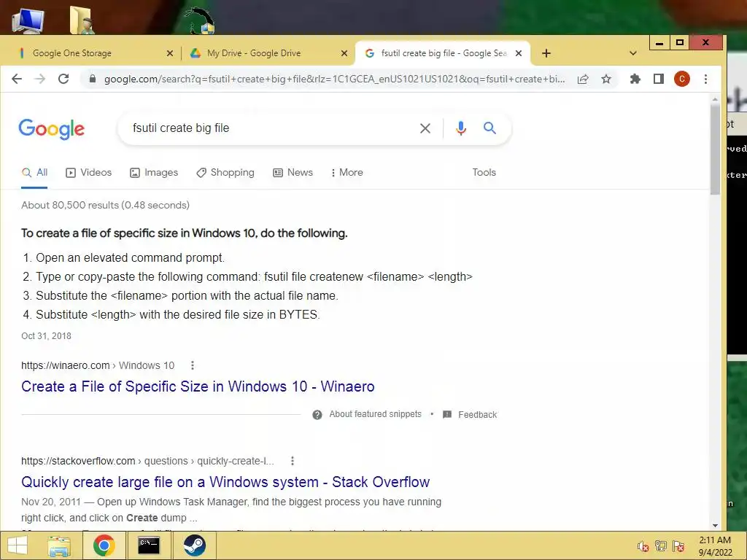Viewport: 747px width, 560px height.
Task: Open more options for stackoverflow result
Action: tap(293, 461)
